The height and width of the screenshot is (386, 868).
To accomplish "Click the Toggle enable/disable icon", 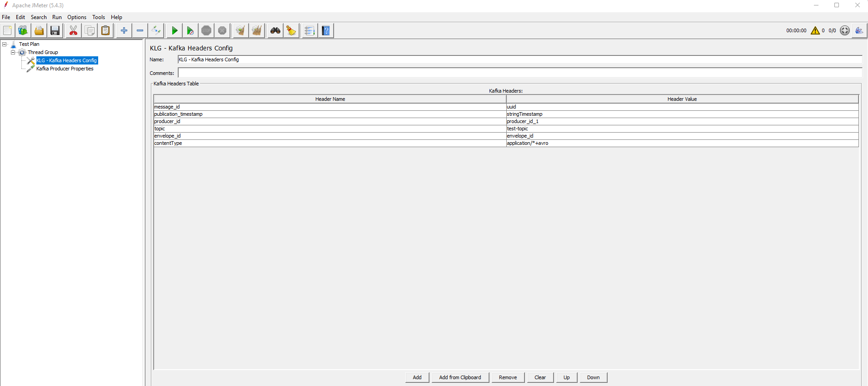I will pos(156,30).
